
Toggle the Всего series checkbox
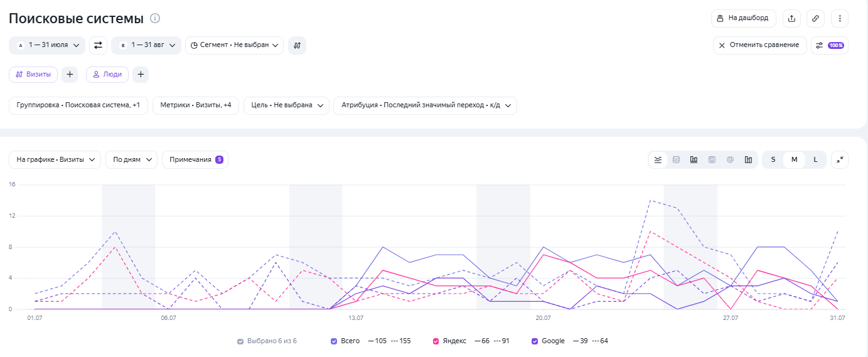334,341
